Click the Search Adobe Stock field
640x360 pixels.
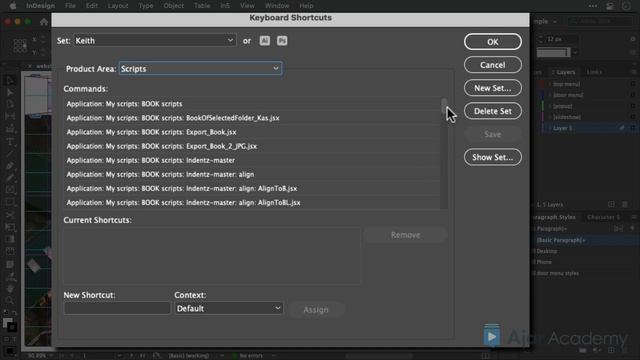tap(600, 21)
